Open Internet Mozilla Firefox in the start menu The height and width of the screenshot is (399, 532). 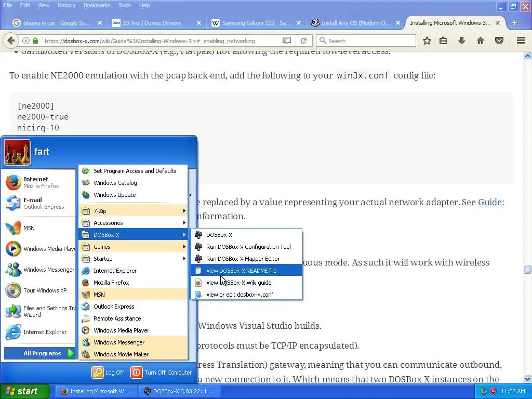click(x=39, y=182)
